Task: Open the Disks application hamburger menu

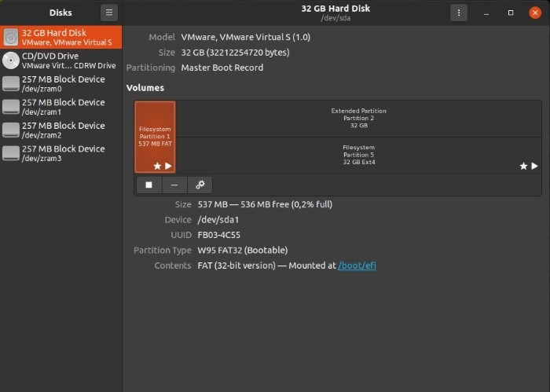Action: click(109, 13)
